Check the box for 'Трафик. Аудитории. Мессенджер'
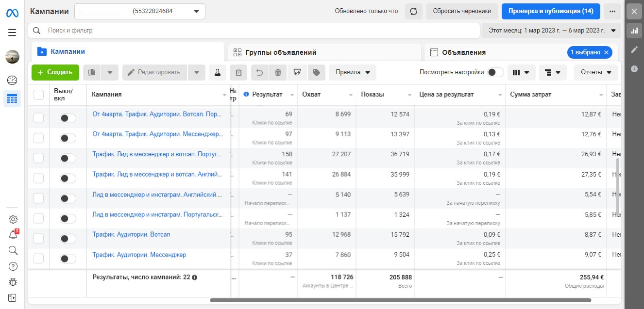This screenshot has width=644, height=309. [39, 259]
